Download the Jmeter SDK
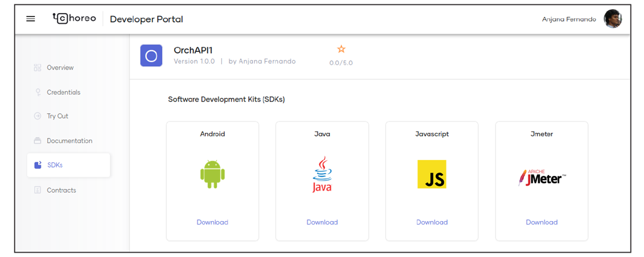This screenshot has width=644, height=257. (542, 222)
